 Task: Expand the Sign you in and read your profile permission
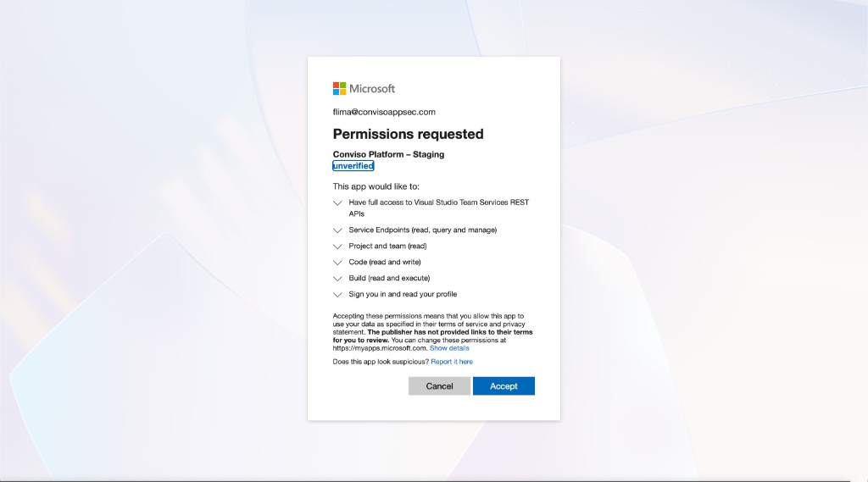pyautogui.click(x=337, y=295)
